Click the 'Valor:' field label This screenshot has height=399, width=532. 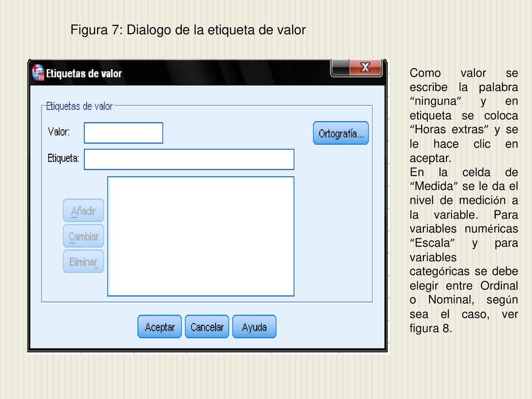tap(59, 131)
